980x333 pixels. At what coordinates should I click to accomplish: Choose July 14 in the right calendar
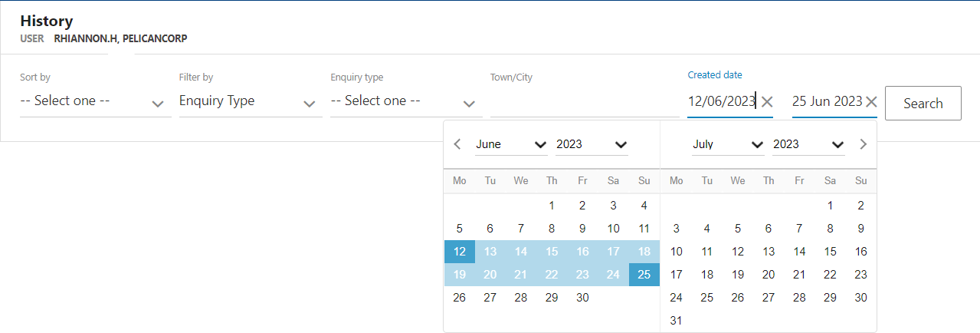tap(799, 252)
